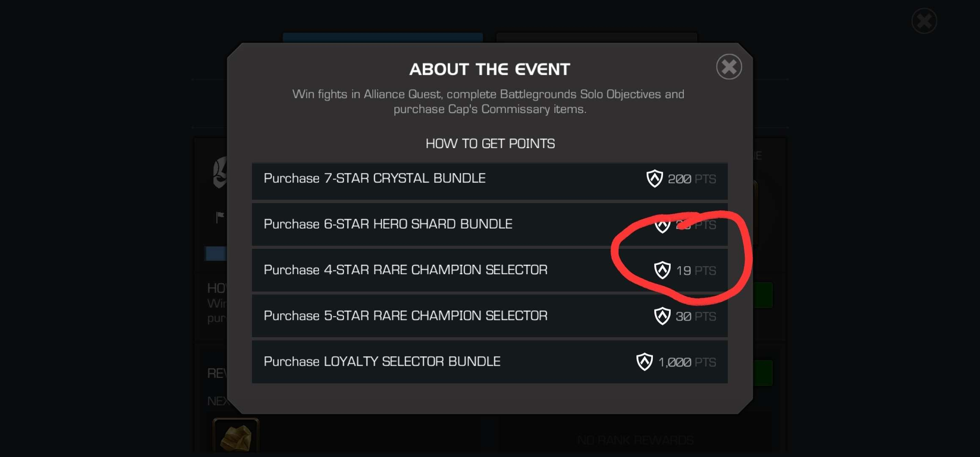Select the Purchase LOYALTY SELECTOR BUNDLE row
The width and height of the screenshot is (980, 457).
490,362
